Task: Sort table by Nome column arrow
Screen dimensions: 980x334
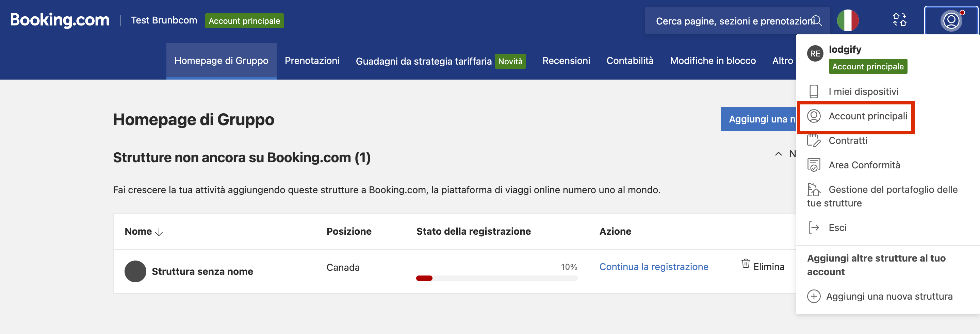Action: pos(159,232)
